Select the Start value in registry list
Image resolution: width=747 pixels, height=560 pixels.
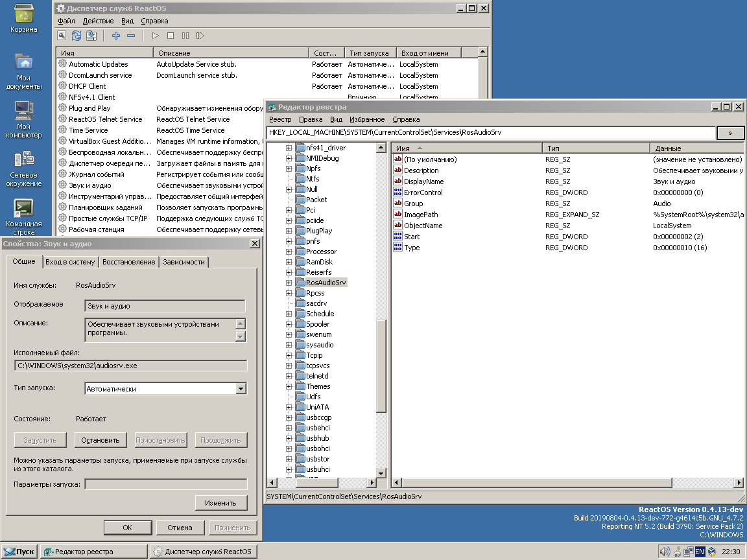[x=412, y=237]
